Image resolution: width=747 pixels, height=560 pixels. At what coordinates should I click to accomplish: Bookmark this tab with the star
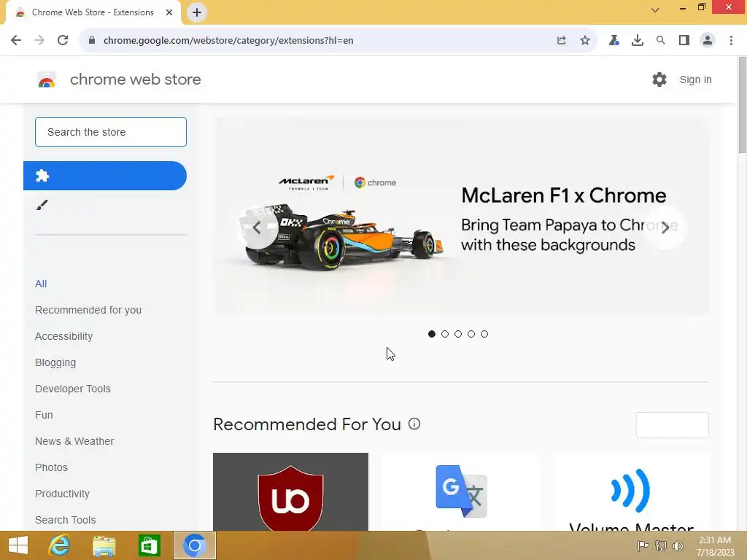coord(585,41)
